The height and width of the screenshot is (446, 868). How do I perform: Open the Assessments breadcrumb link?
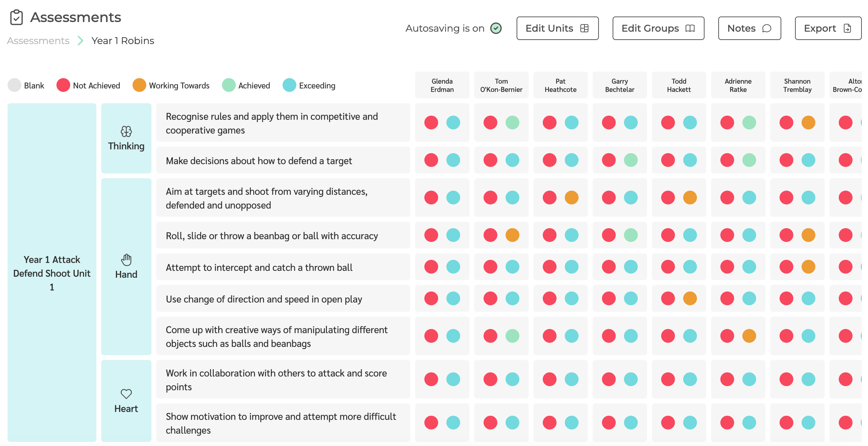pos(38,41)
